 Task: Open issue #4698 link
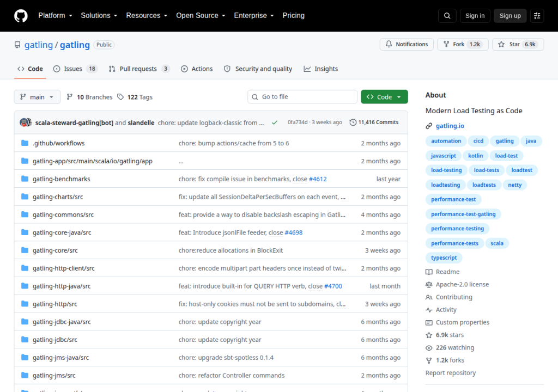pos(294,232)
